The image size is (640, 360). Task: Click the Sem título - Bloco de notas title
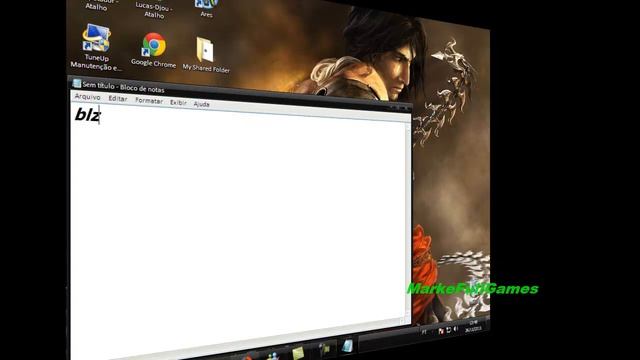click(123, 87)
